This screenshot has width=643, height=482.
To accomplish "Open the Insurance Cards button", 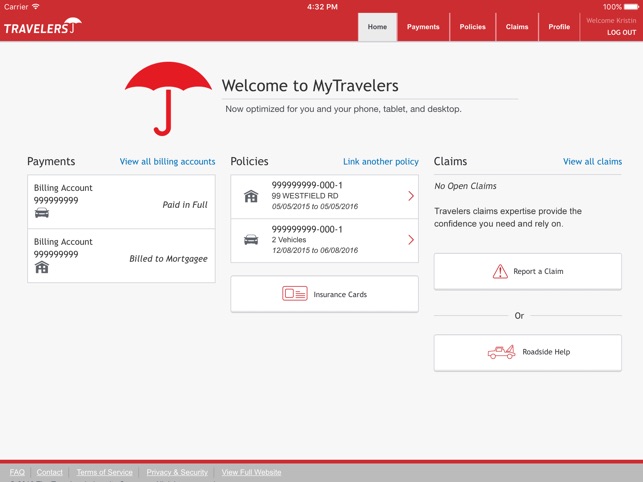I will tap(324, 294).
